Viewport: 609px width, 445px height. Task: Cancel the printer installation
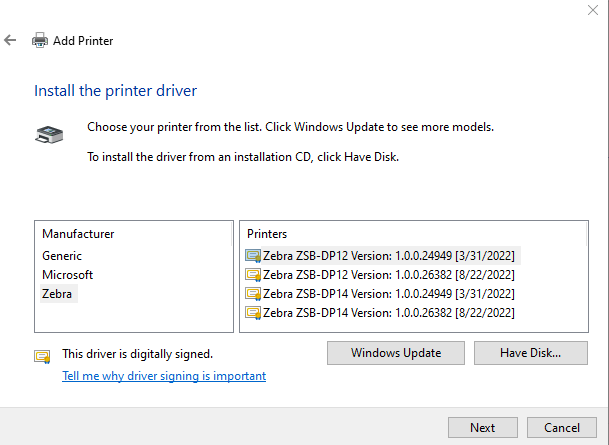pos(562,428)
